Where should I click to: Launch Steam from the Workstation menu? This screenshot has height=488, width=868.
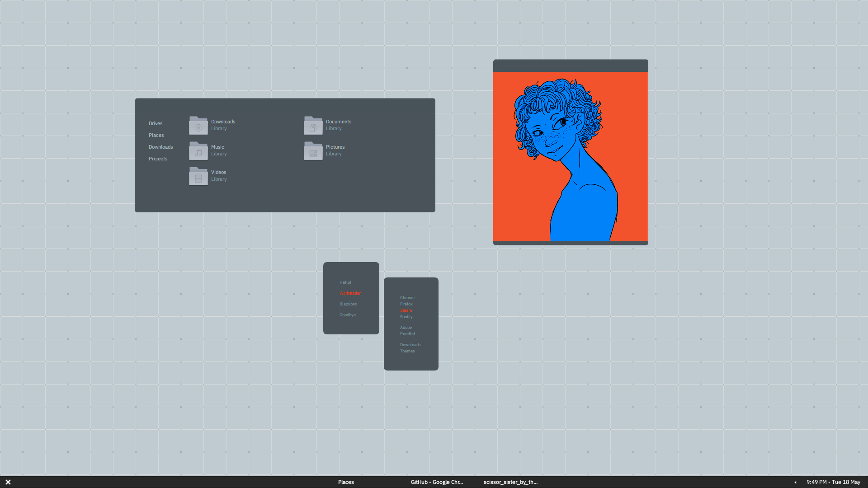click(x=406, y=310)
